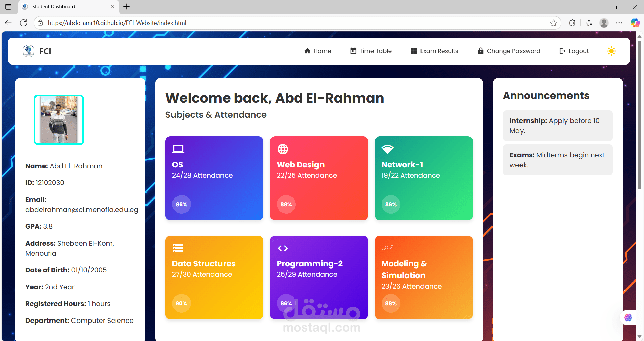This screenshot has height=341, width=644.
Task: Open the Data Structures card title
Action: (204, 264)
